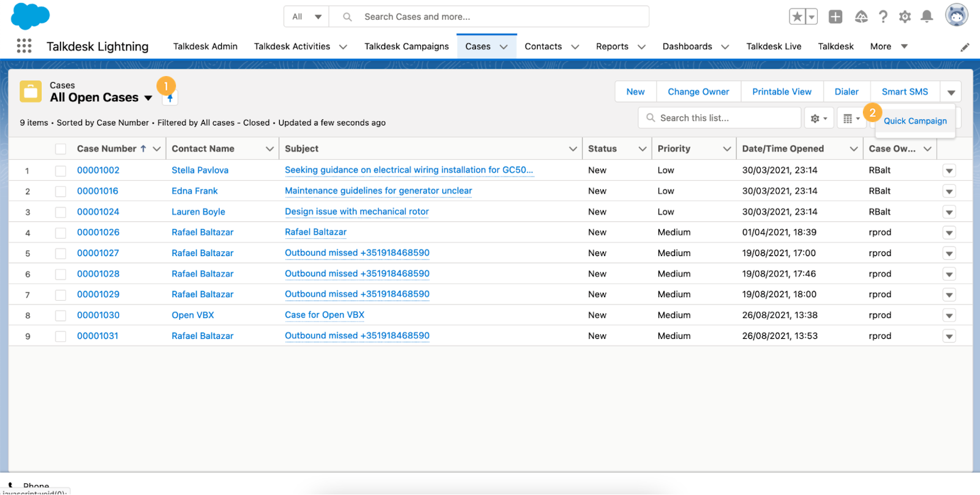Select checkbox for case 00001031

tap(61, 336)
